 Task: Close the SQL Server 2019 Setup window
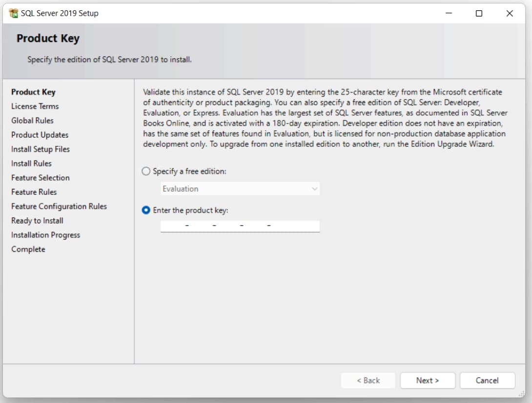click(x=510, y=14)
